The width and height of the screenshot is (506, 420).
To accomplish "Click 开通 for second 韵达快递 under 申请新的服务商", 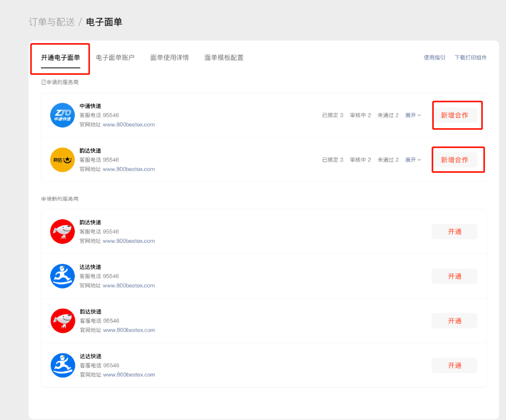I will tap(454, 320).
